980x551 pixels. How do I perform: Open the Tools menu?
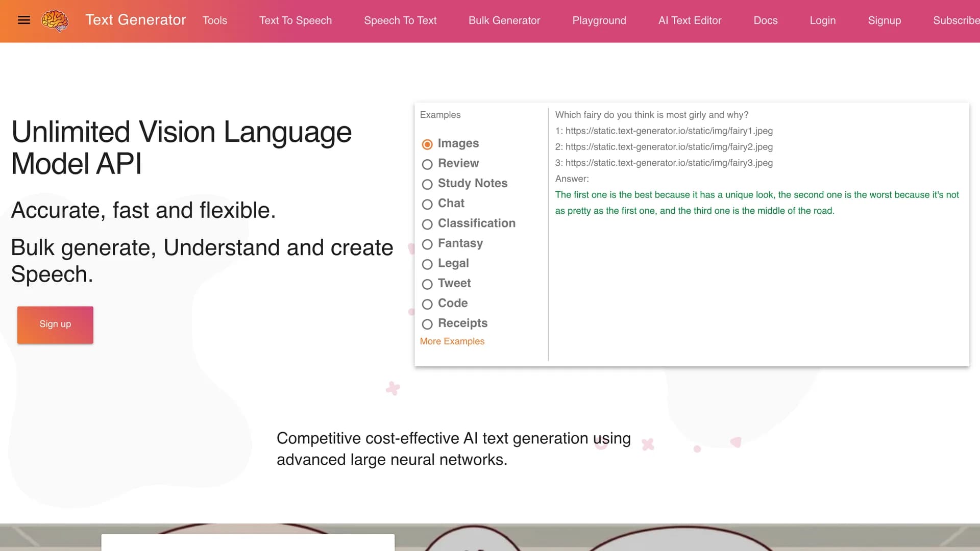tap(215, 20)
